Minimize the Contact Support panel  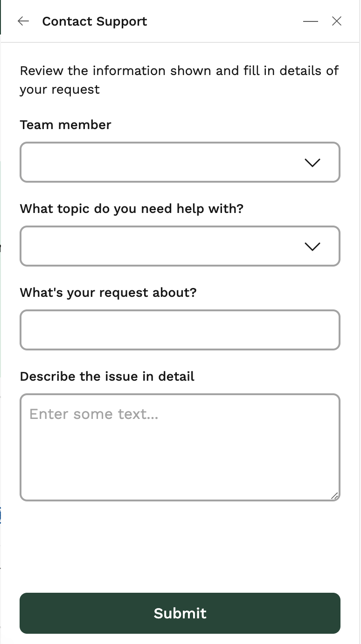coord(310,21)
